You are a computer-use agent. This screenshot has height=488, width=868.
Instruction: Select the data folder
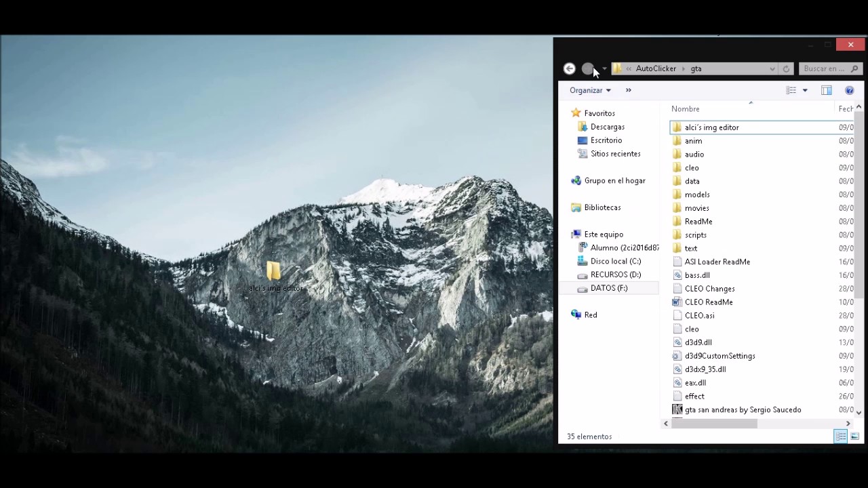(692, 181)
